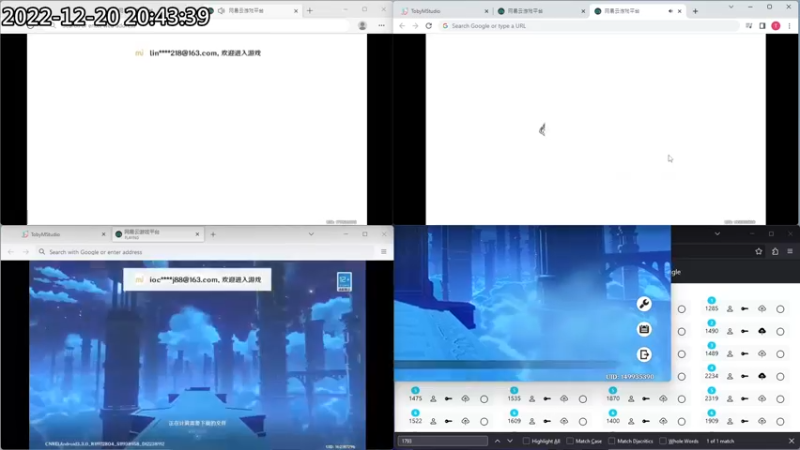
Task: Open the ellipsis menu in Edge window
Action: pos(382,26)
